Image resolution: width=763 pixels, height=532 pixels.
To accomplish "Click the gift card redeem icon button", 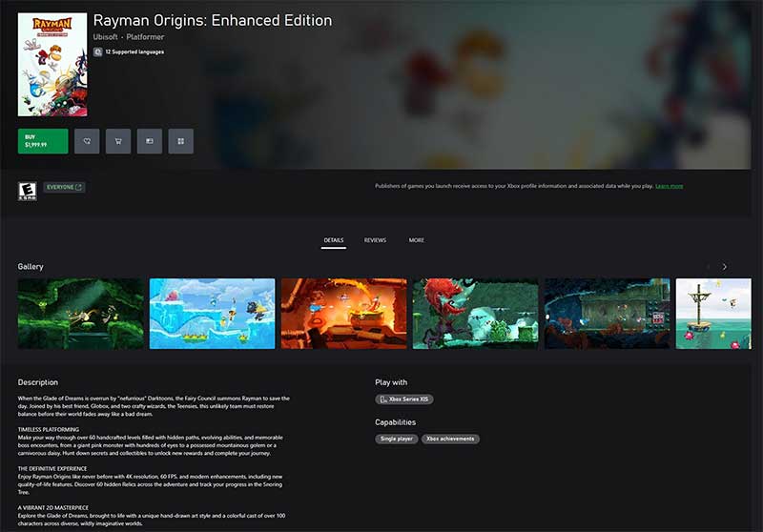I will pos(150,141).
